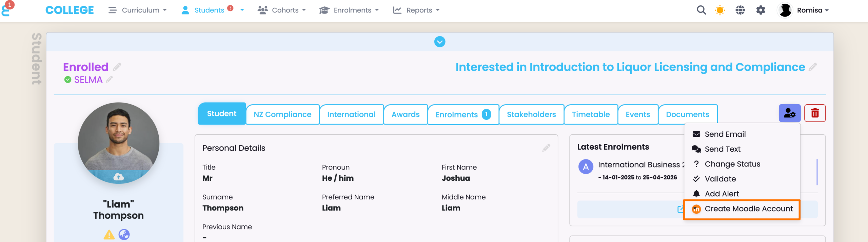The width and height of the screenshot is (868, 242).
Task: Click the search magnifier icon
Action: pos(701,10)
